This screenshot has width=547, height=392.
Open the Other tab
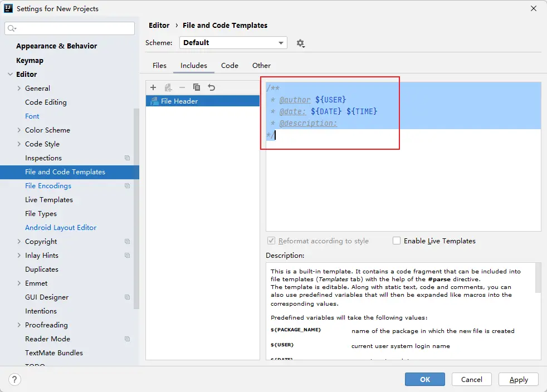point(261,66)
